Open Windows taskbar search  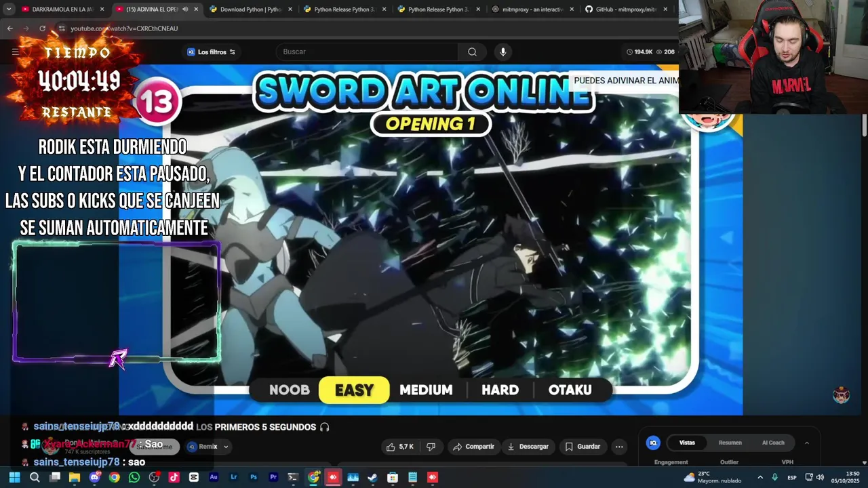click(35, 477)
